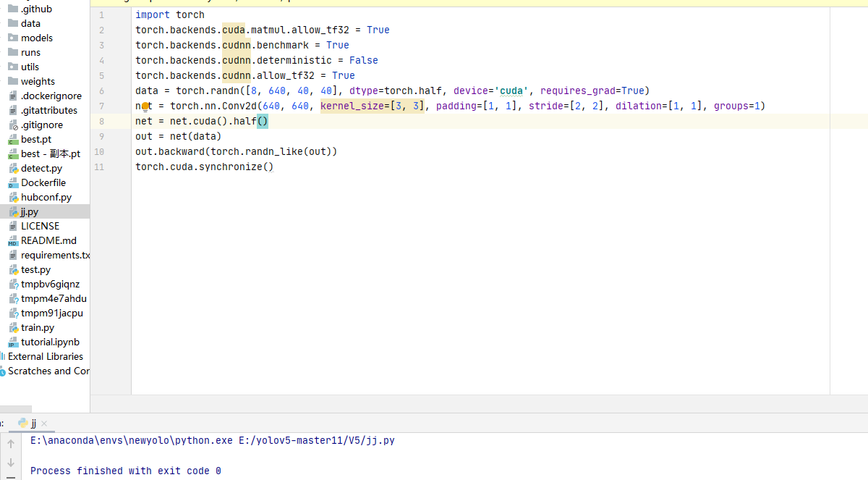
Task: Click the notebook icon next to tutorial.ipynb
Action: 12,342
